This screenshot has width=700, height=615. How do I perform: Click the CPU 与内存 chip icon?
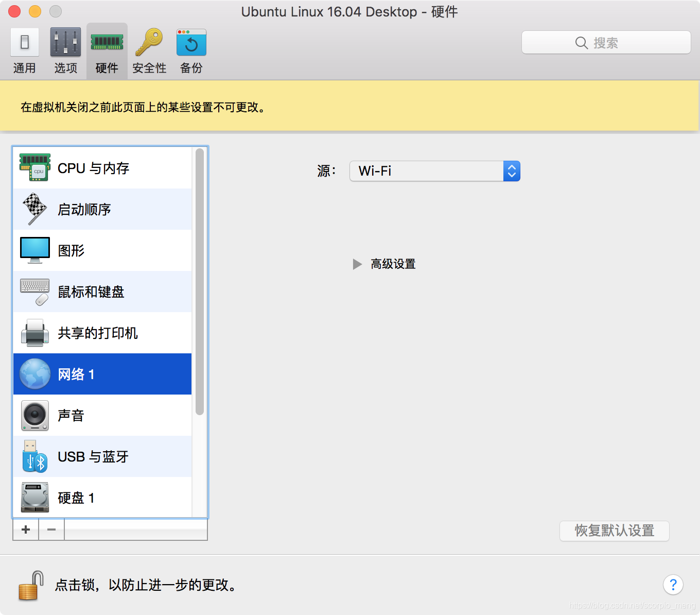[35, 167]
